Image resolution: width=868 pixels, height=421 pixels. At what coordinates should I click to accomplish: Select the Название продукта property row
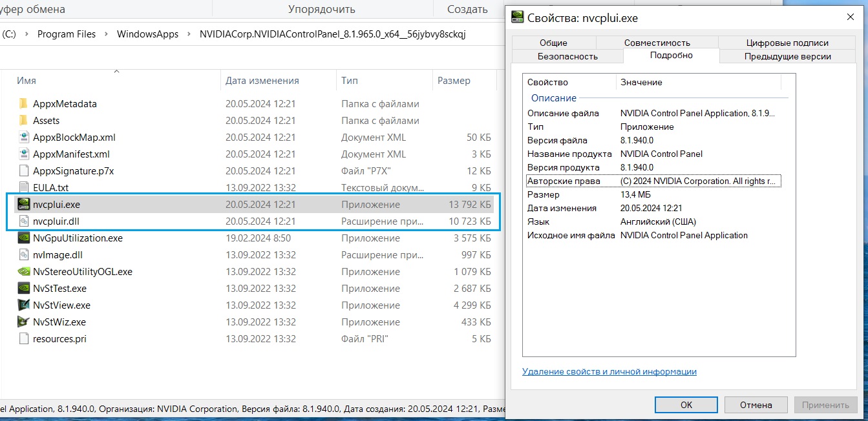(x=654, y=154)
